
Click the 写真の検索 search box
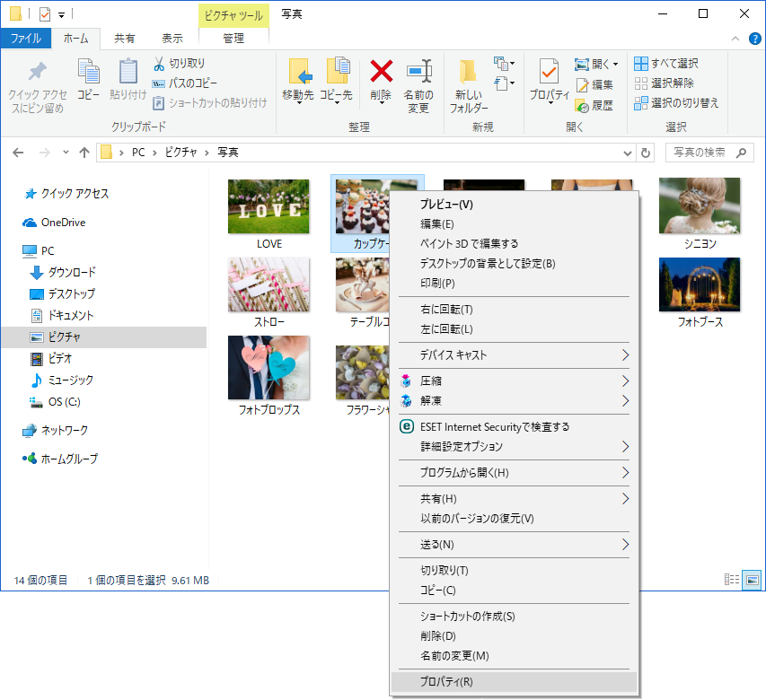(709, 153)
